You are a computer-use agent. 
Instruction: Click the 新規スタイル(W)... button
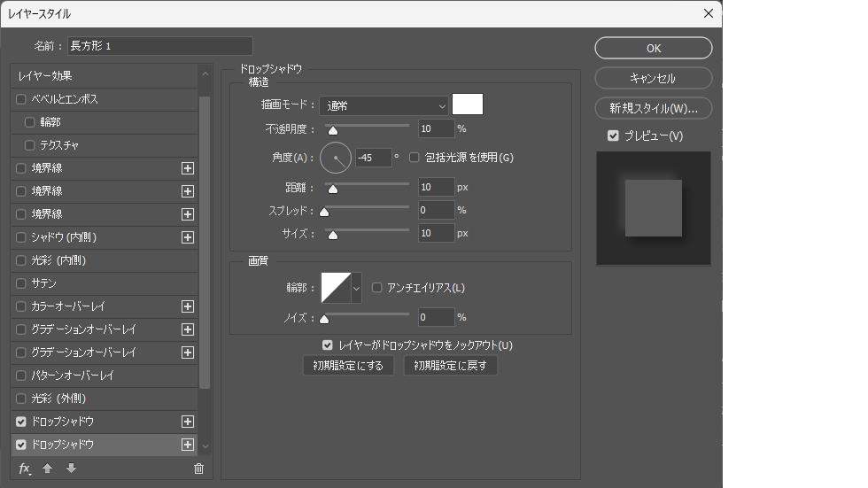tap(654, 108)
